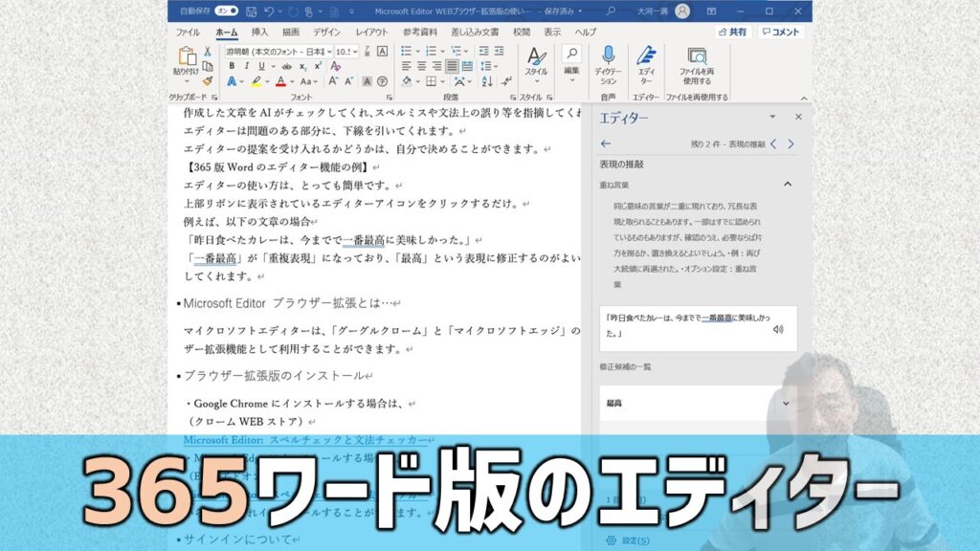Screen dimensions: 980x551
Task: Expand the 最高 correction suggestion dropdown
Action: tap(786, 403)
